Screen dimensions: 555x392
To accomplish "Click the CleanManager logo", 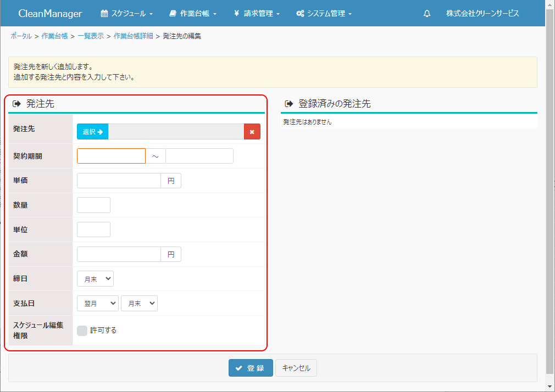I will (x=50, y=14).
